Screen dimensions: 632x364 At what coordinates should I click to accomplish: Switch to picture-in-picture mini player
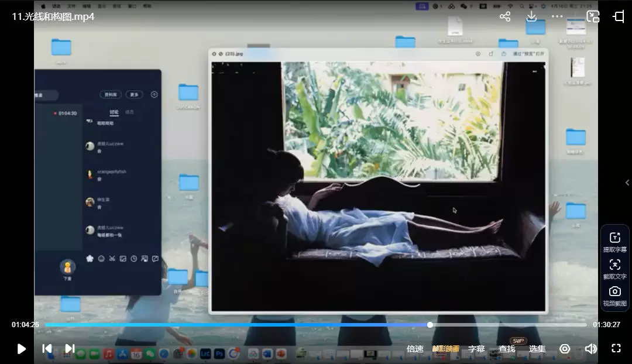pos(593,16)
